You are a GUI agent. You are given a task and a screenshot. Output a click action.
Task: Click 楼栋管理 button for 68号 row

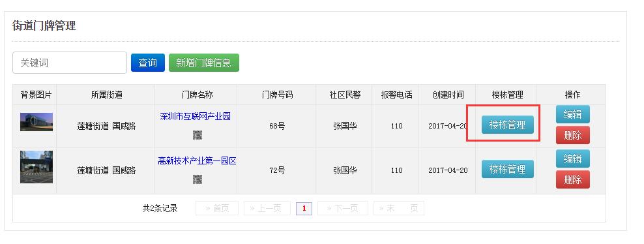[x=508, y=125]
